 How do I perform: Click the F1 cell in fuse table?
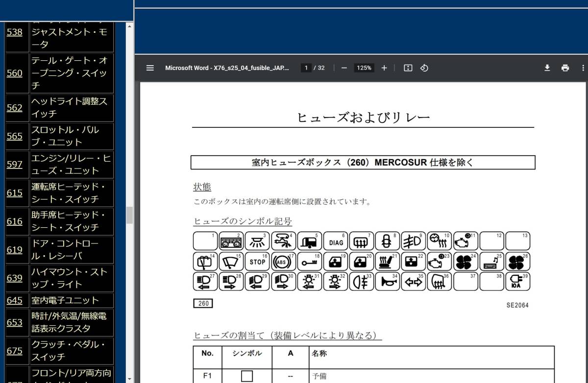pos(208,376)
